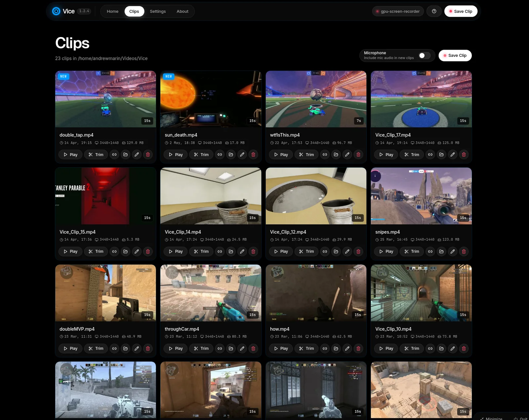Open About tab
The width and height of the screenshot is (529, 420).
tap(183, 11)
